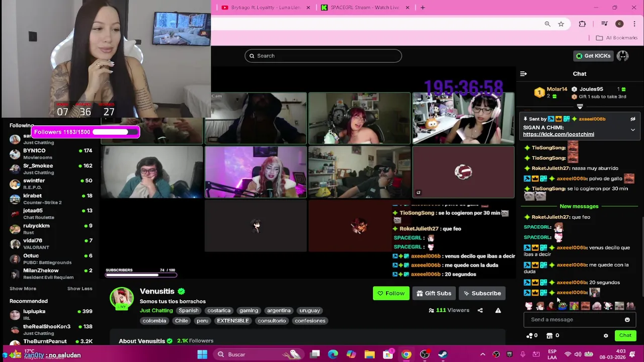The height and width of the screenshot is (362, 644).
Task: Open the Windows Start menu
Action: [202, 355]
